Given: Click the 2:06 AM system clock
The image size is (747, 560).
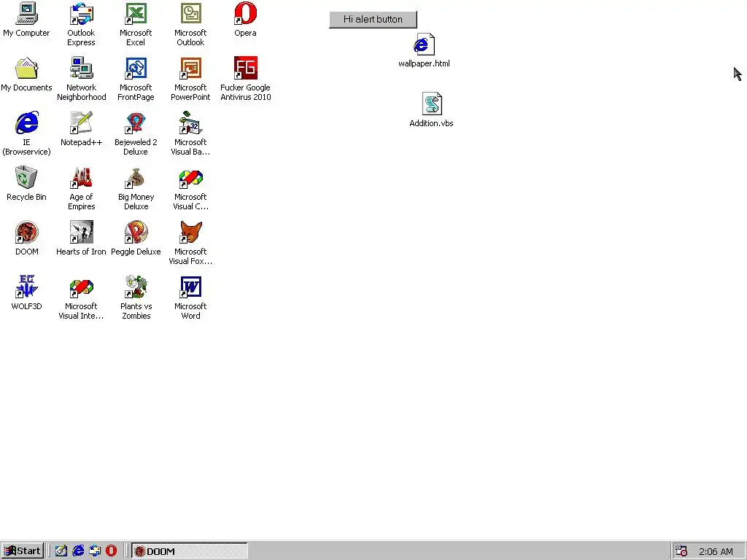Looking at the screenshot, I should tap(716, 551).
